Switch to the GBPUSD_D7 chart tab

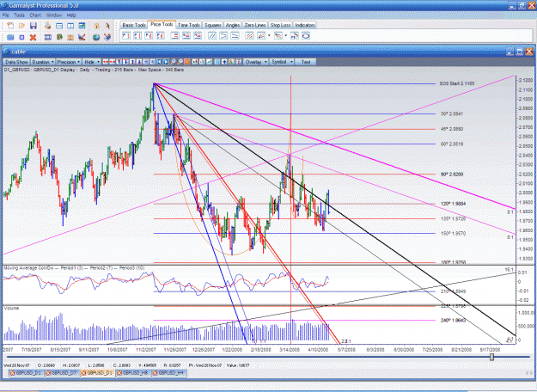pos(62,373)
